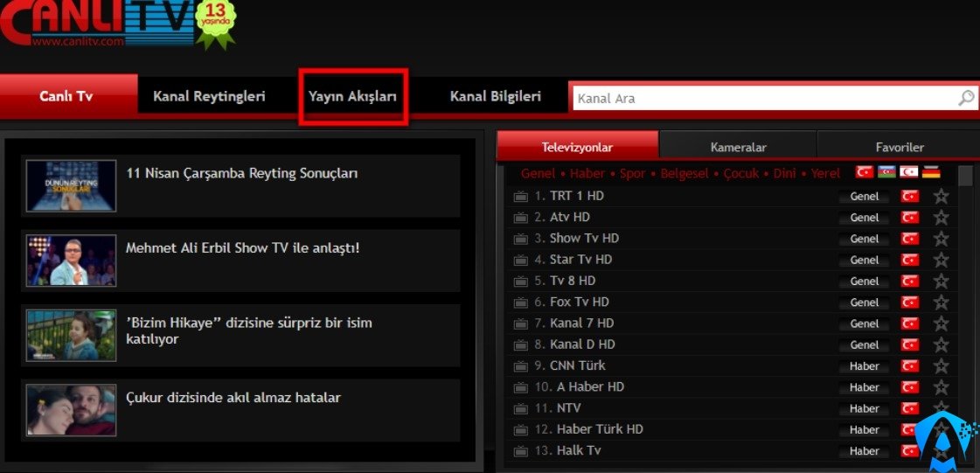
Task: Filter channels by the Azerbaijan flag icon
Action: tap(886, 172)
